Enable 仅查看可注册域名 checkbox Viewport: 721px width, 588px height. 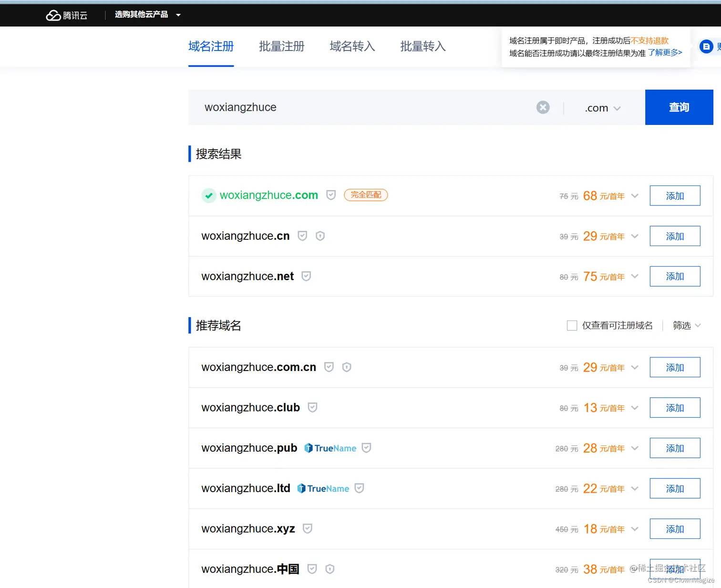(x=572, y=325)
